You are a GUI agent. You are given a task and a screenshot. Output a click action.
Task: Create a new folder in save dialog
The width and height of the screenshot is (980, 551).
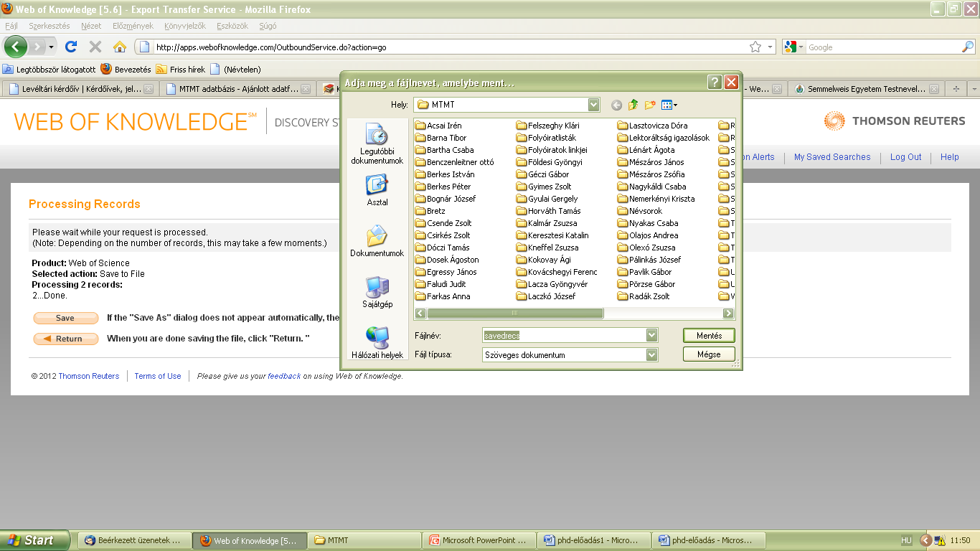coord(650,105)
